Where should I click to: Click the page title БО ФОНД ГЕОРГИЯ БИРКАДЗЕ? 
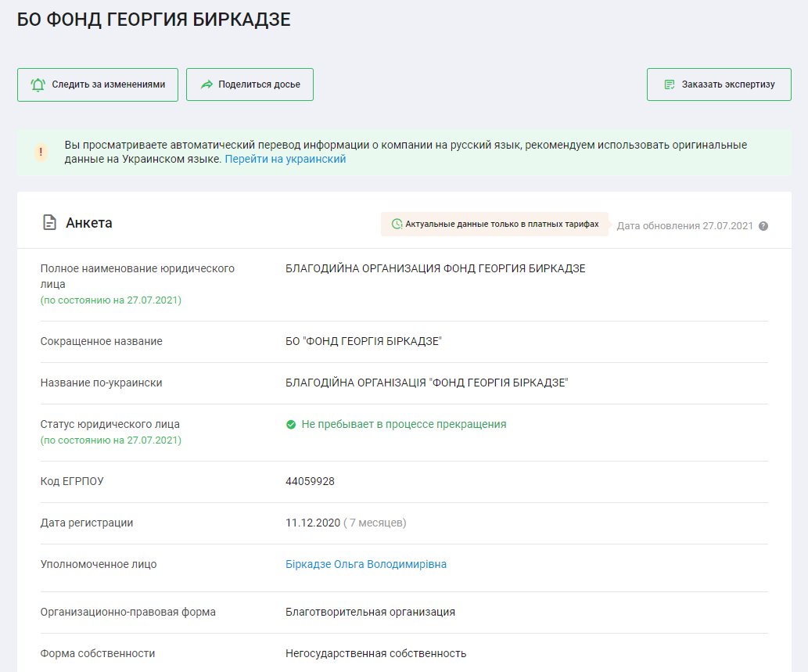[154, 20]
